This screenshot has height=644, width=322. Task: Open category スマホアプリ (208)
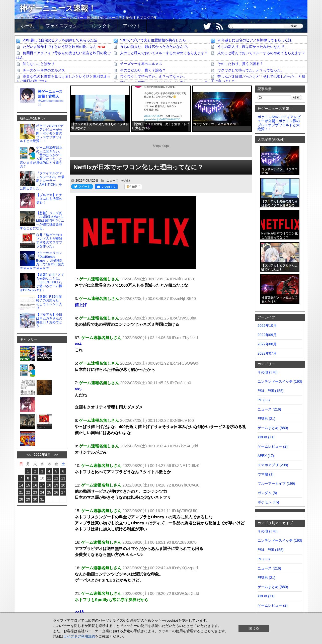point(273,465)
